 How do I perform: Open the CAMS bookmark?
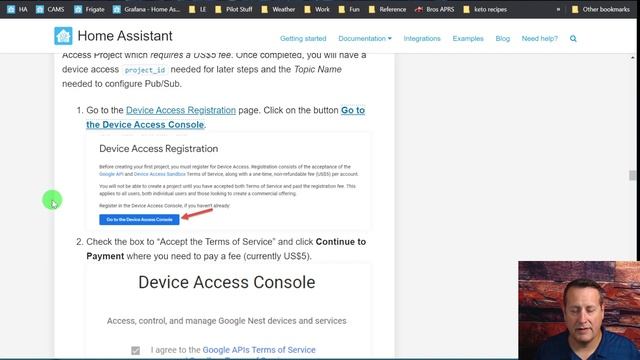50,9
